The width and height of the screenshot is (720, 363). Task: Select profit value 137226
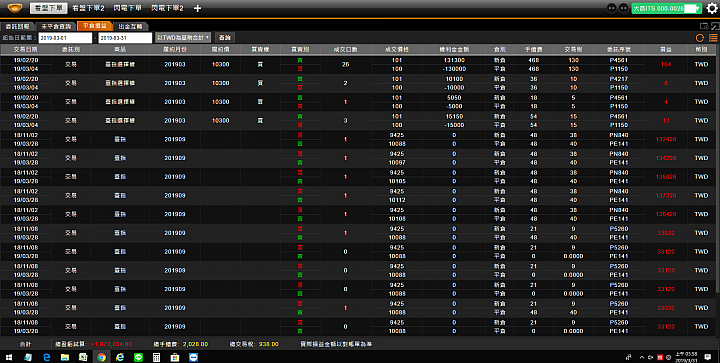point(666,195)
